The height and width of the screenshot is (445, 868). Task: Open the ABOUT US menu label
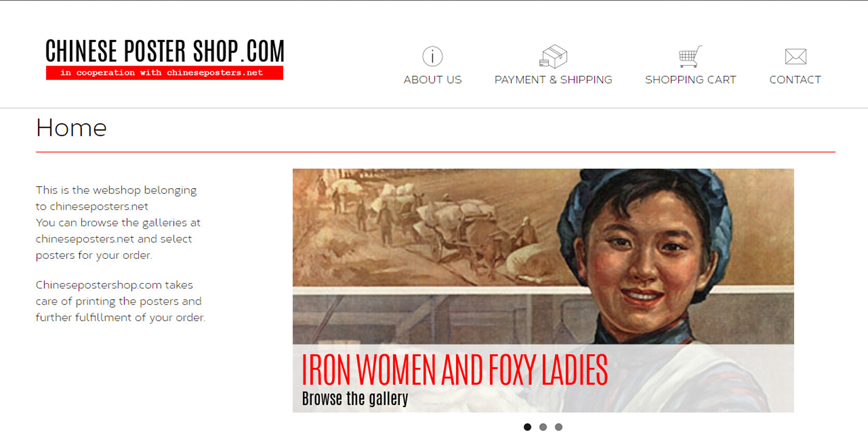tap(433, 80)
